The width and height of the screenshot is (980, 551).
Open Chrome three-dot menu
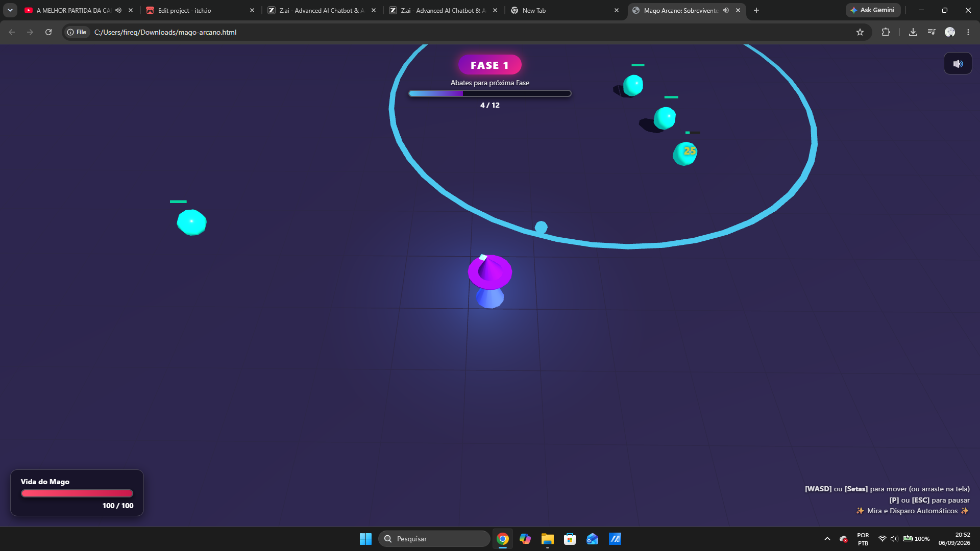(968, 32)
